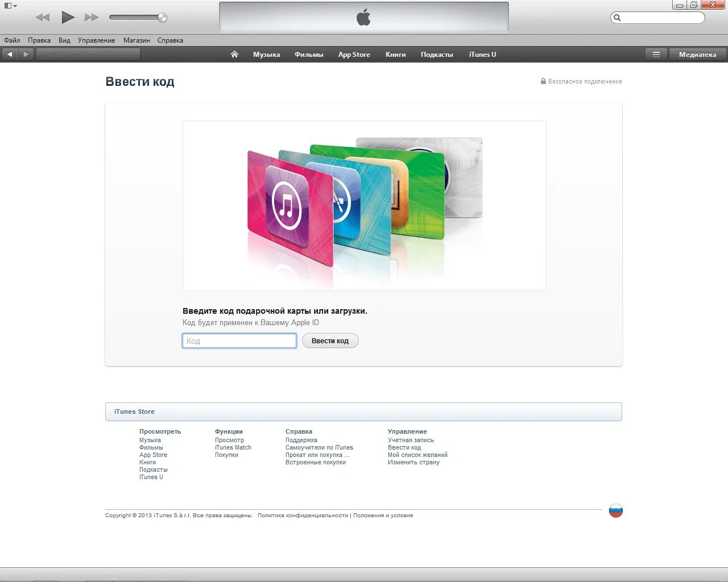728x582 pixels.
Task: Click the secure connection lock icon
Action: (543, 81)
